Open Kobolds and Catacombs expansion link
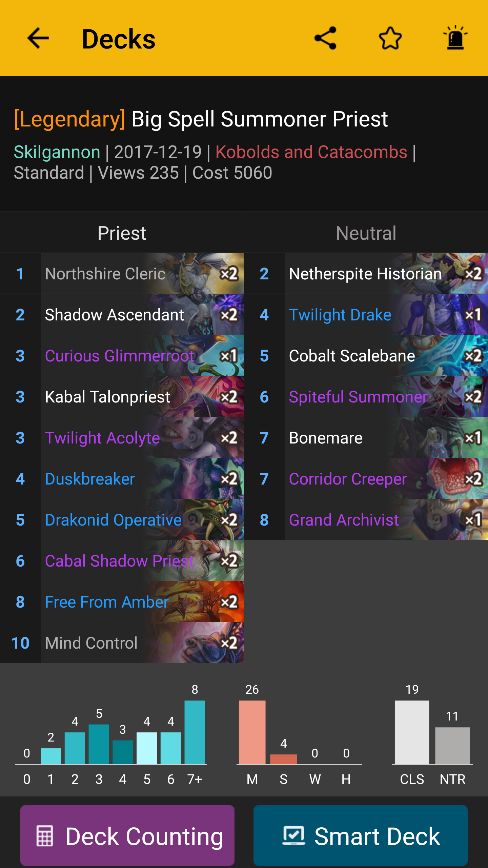 click(311, 152)
